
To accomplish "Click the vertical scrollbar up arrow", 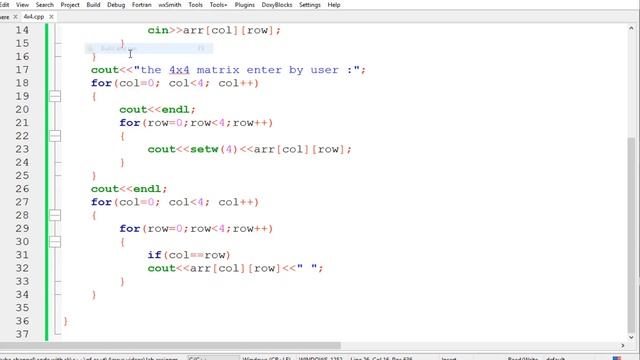I will [x=631, y=28].
